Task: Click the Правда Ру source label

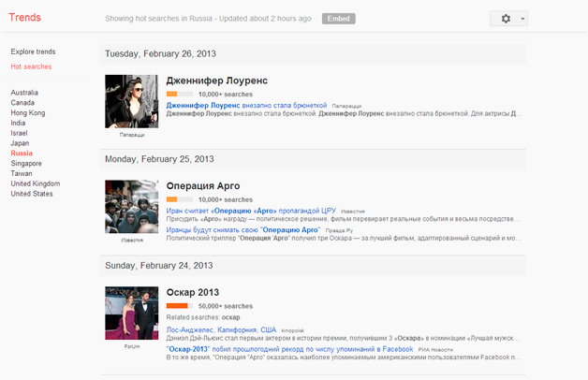Action: tap(339, 231)
